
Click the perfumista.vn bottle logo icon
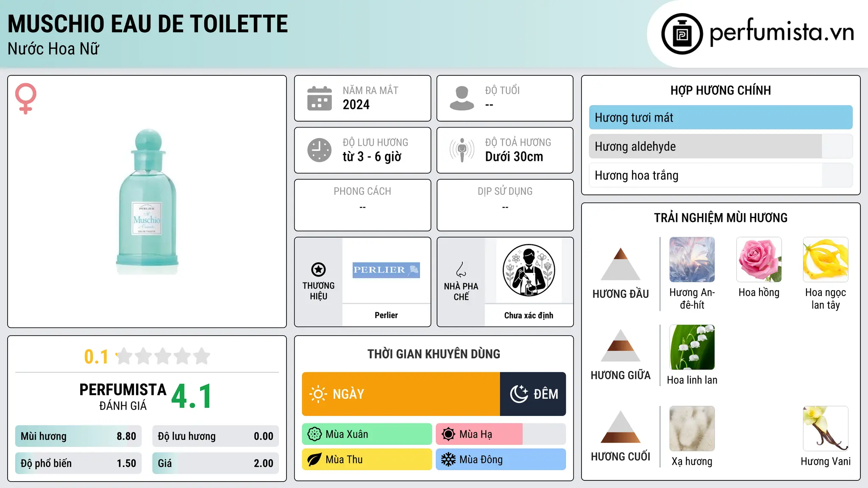click(x=682, y=34)
